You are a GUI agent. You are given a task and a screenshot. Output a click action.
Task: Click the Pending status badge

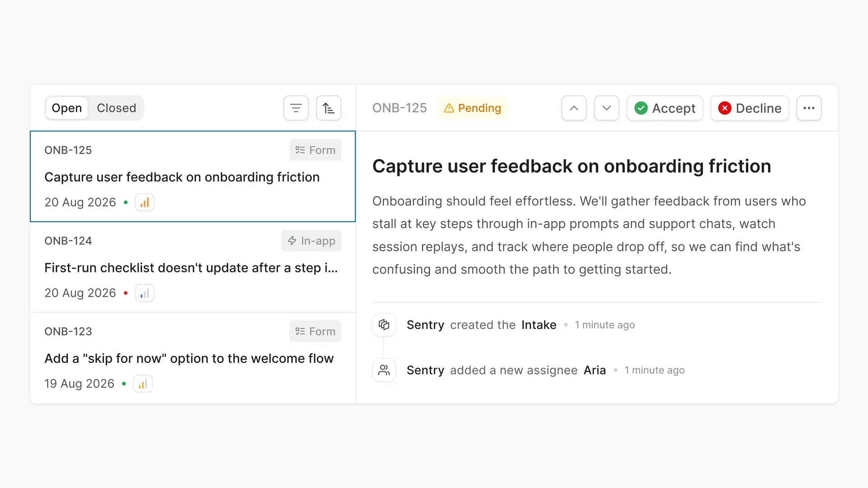pyautogui.click(x=473, y=108)
